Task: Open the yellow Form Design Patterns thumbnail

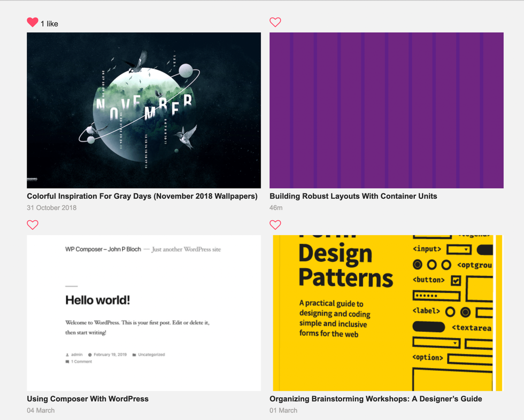Action: [x=386, y=313]
